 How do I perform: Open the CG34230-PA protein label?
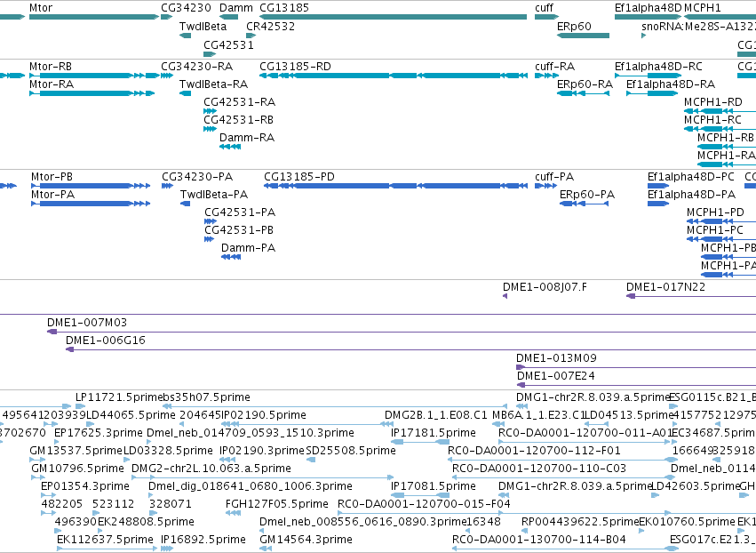click(x=197, y=177)
